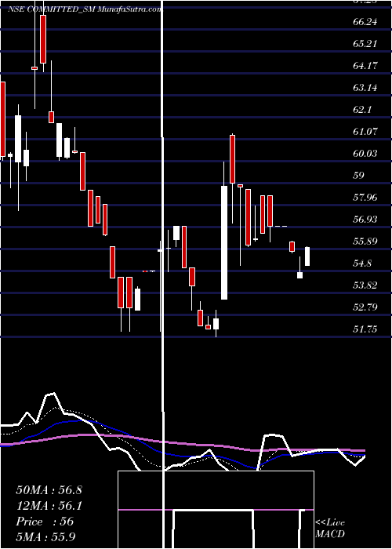The height and width of the screenshot is (549, 392).
Task: Click the <<Live MACD label
Action: click(330, 529)
